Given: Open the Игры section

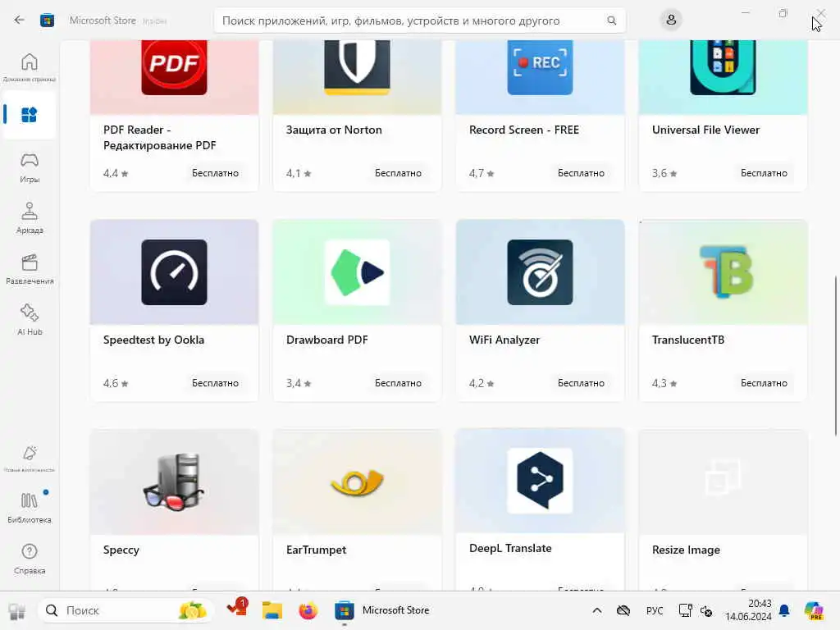Looking at the screenshot, I should (30, 167).
